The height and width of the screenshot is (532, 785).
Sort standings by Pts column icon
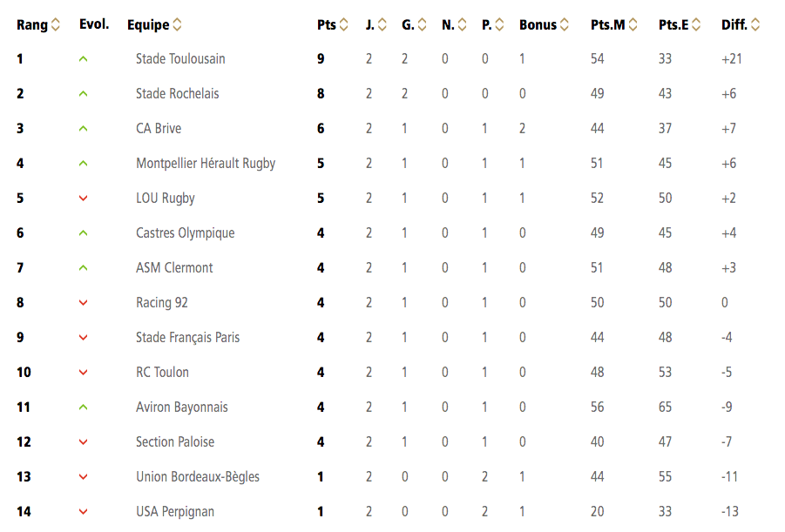(x=343, y=24)
